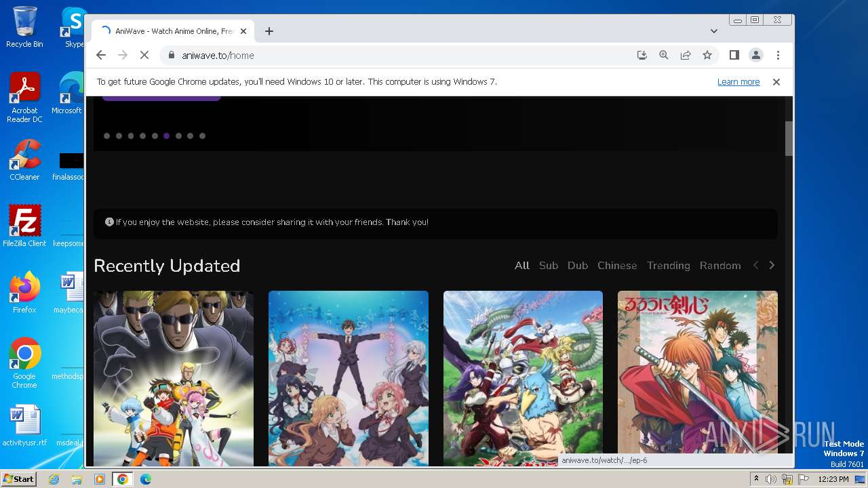Expand the tab search chevron
Viewport: 868px width, 488px height.
(714, 31)
